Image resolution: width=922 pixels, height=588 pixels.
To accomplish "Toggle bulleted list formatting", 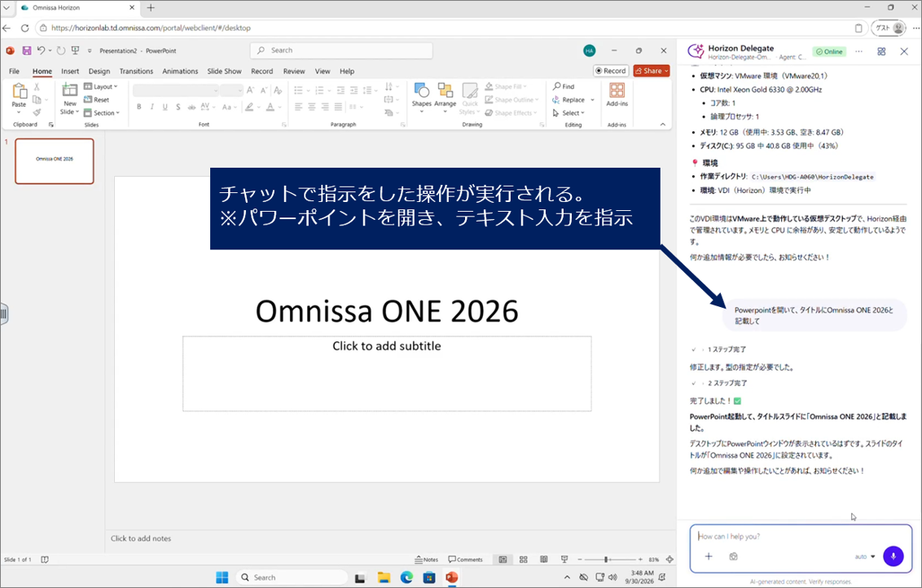I will 301,90.
